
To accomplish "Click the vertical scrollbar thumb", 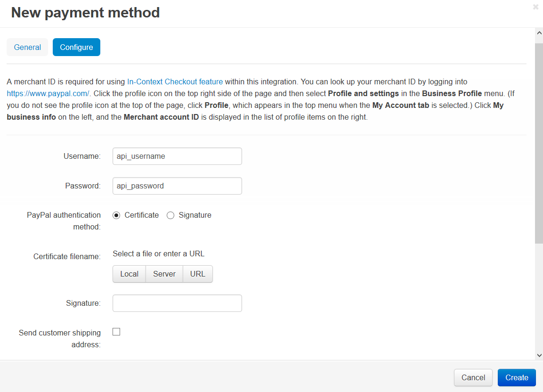I will tap(539, 144).
